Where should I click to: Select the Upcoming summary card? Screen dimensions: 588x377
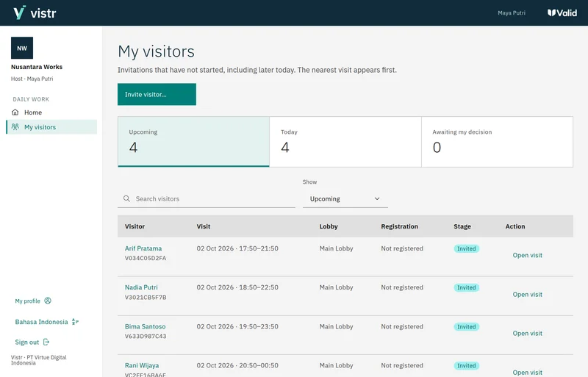tap(193, 142)
